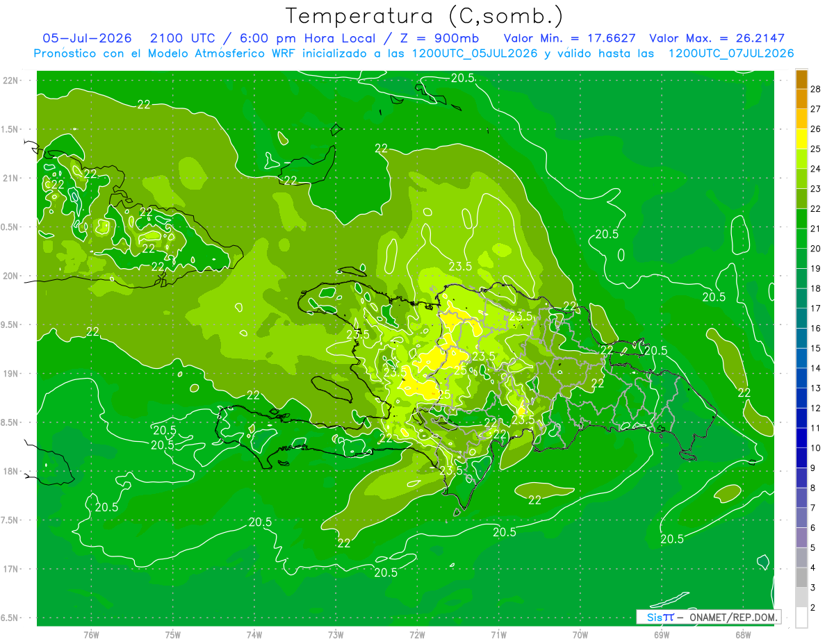This screenshot has width=834, height=644.
Task: Click the 20.5 contour label at the map top
Action: 463,79
